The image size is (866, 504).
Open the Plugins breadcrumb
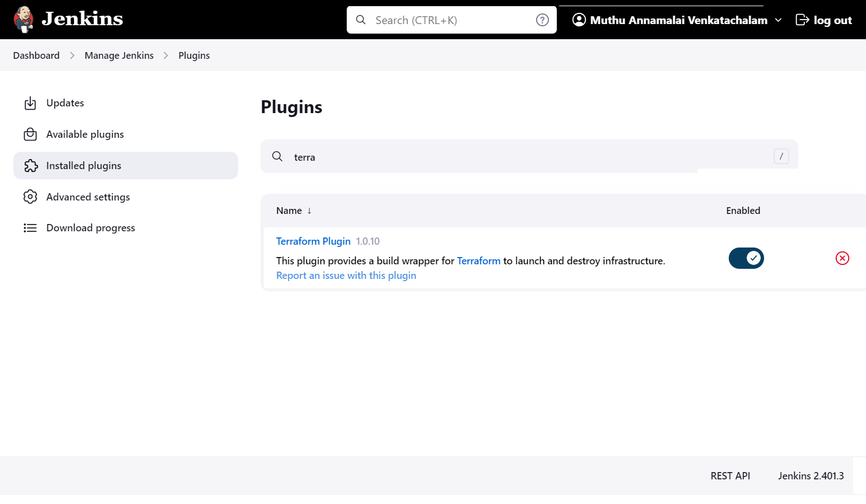coord(194,55)
